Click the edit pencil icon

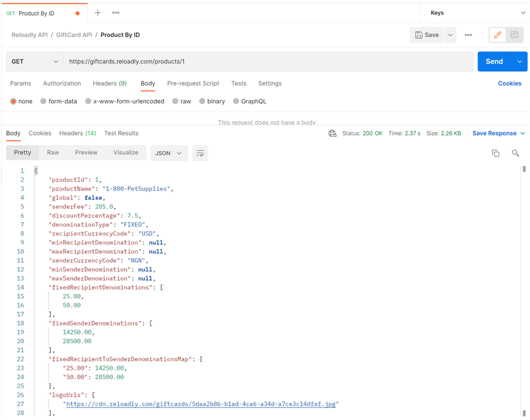click(498, 35)
